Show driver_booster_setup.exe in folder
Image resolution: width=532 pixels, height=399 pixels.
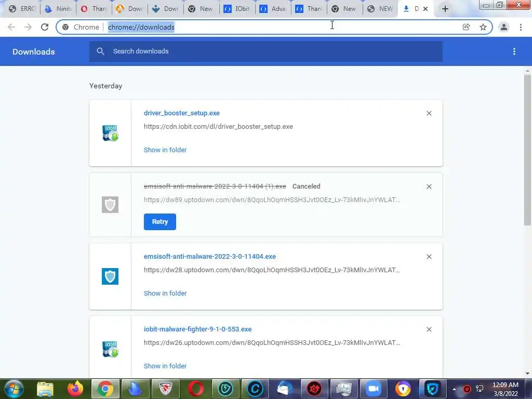tap(165, 150)
